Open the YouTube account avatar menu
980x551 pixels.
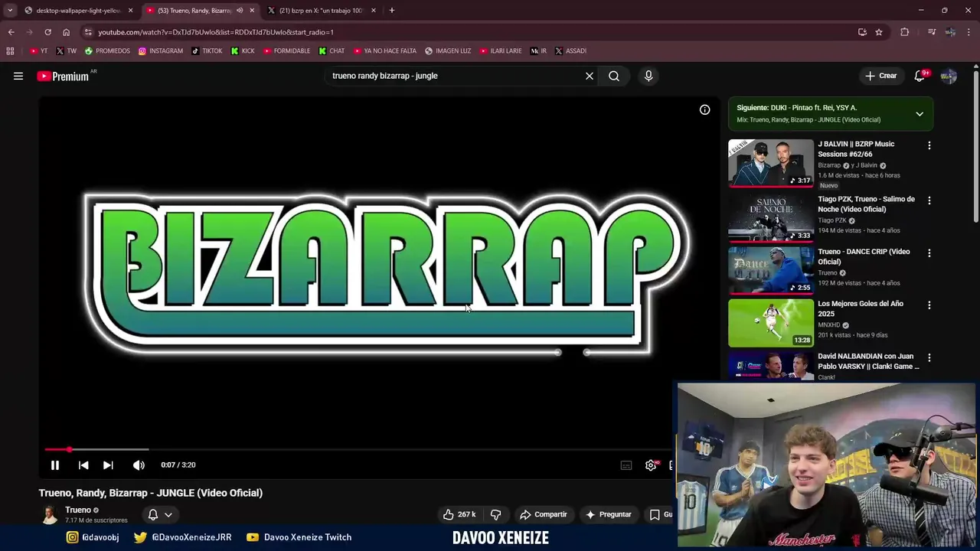(x=949, y=76)
